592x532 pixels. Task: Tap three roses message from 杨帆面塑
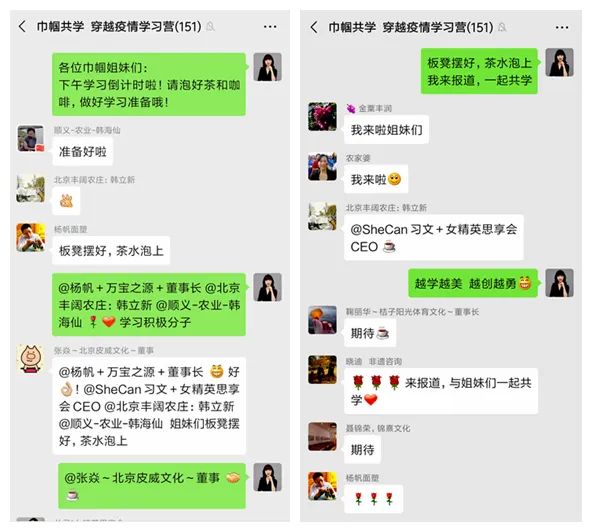pos(373,499)
